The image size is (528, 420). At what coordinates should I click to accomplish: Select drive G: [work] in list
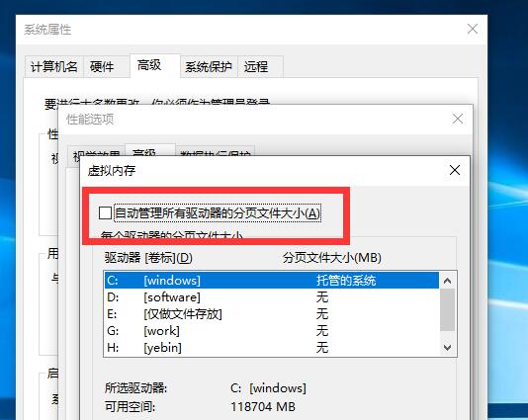[x=271, y=331]
